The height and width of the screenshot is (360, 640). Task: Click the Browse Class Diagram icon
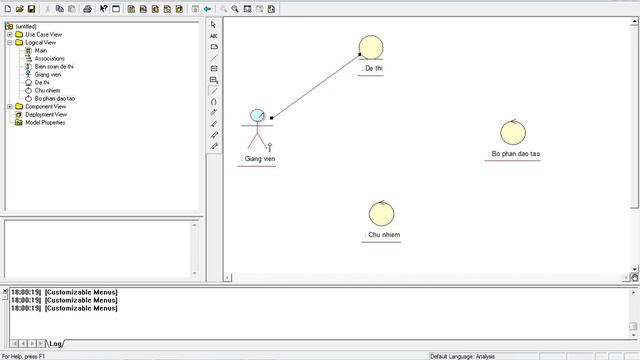click(131, 9)
